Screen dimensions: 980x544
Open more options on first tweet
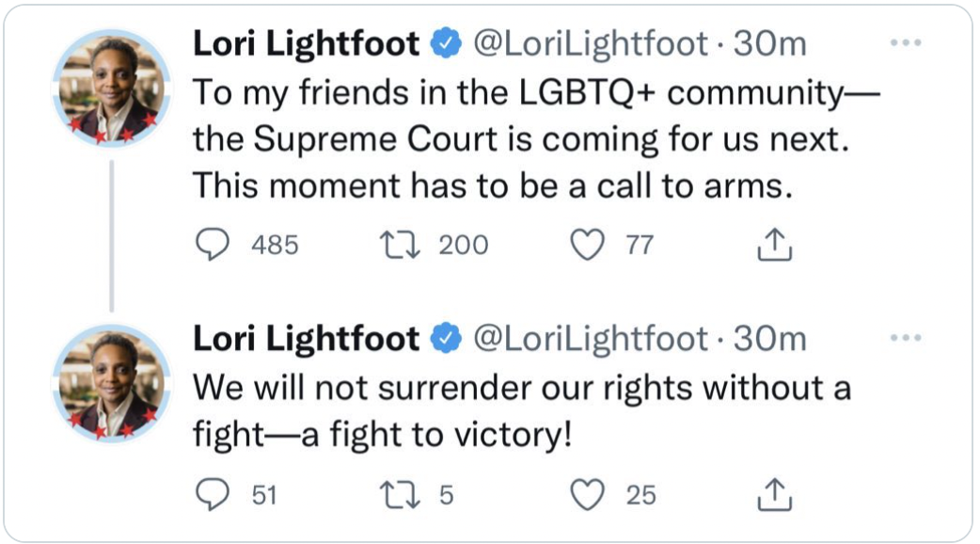[905, 43]
